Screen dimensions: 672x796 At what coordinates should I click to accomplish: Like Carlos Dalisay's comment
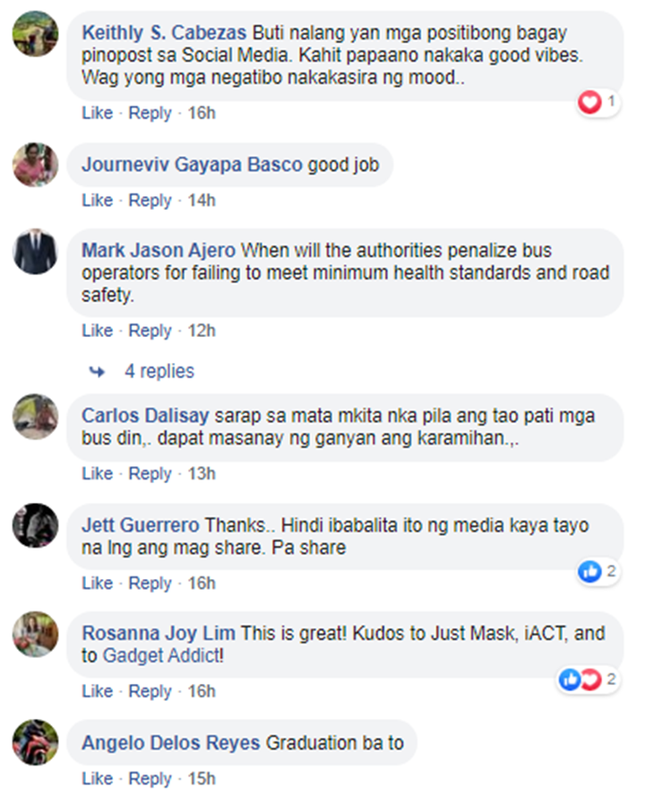[x=98, y=473]
